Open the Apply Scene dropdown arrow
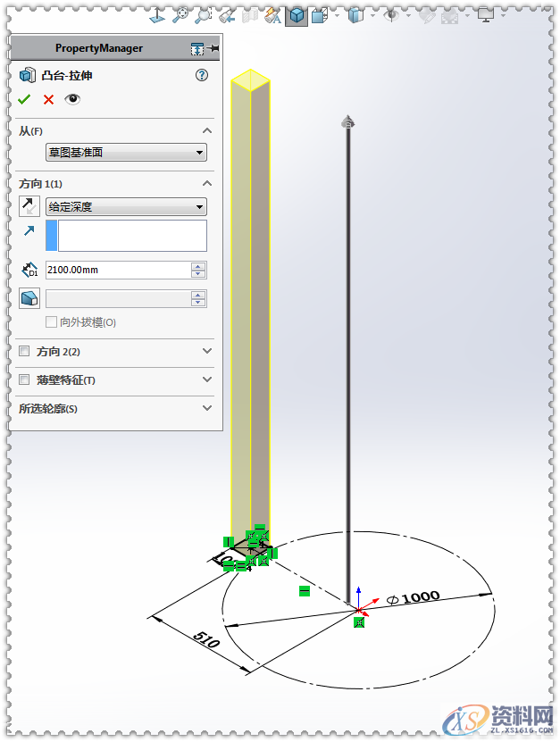 coord(467,15)
